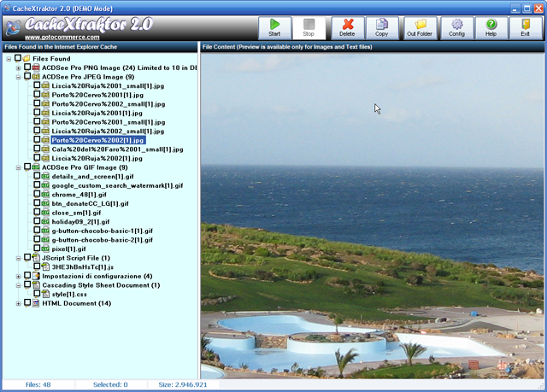
Task: Click the green Help question icon
Action: 491,24
